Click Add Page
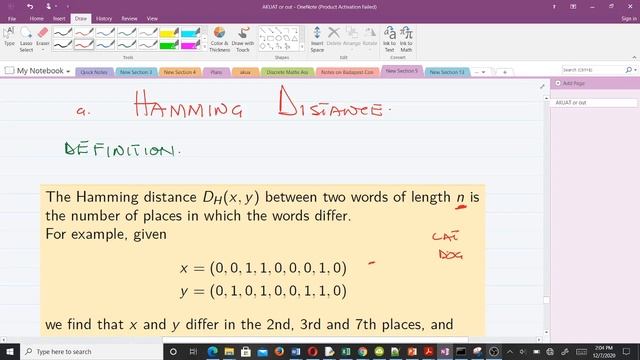This screenshot has height=360, width=640. pos(570,83)
